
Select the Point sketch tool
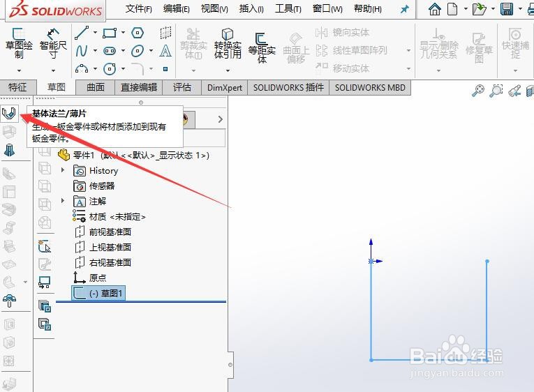(x=165, y=69)
